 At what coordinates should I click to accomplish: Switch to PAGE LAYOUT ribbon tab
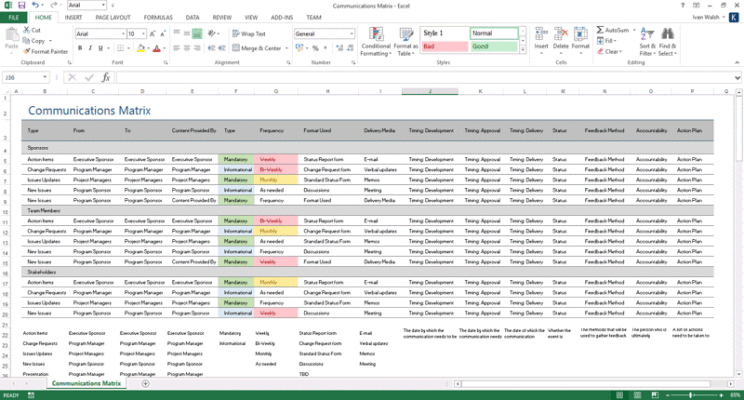point(113,18)
